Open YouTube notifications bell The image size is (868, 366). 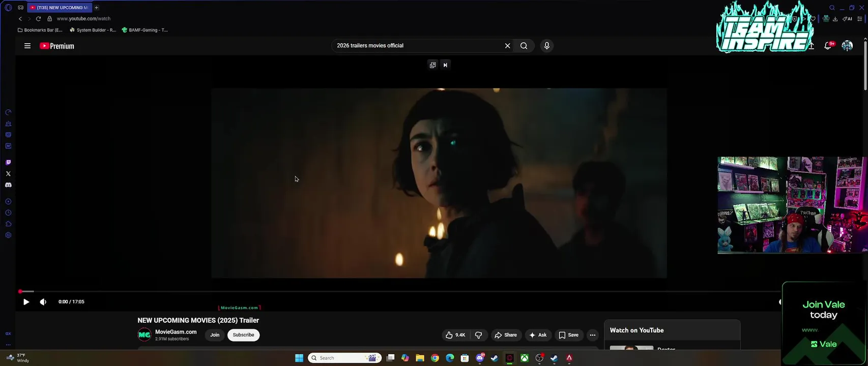pyautogui.click(x=828, y=46)
